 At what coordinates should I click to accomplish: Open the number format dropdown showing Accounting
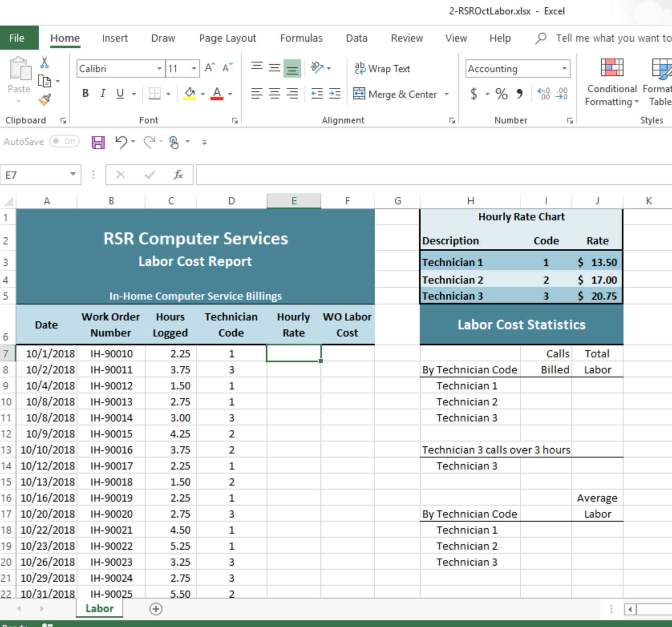click(x=565, y=69)
